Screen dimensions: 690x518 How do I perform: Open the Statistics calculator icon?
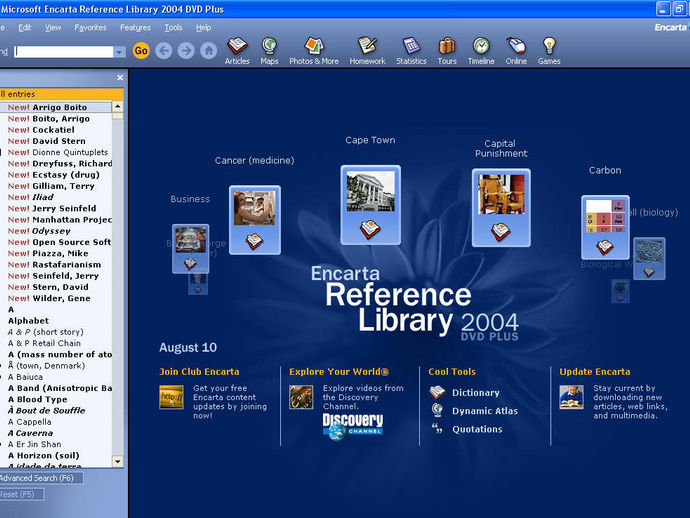(x=411, y=51)
